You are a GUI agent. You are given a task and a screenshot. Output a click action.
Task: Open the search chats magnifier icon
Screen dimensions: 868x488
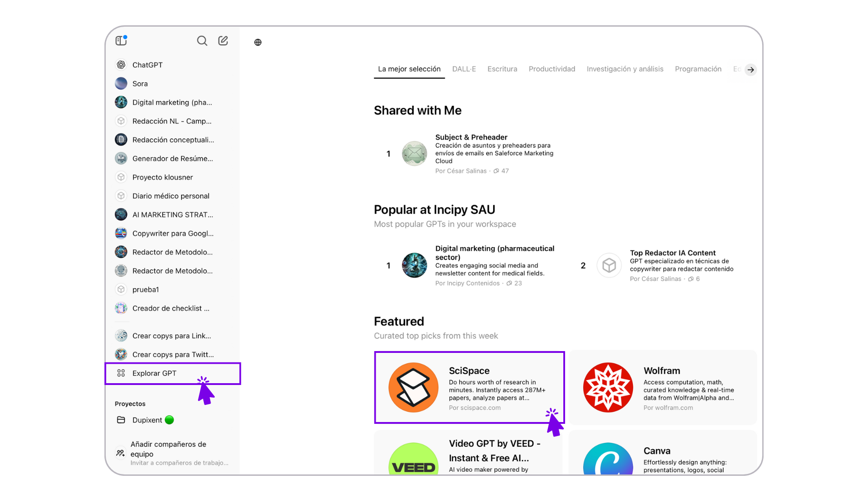tap(202, 41)
